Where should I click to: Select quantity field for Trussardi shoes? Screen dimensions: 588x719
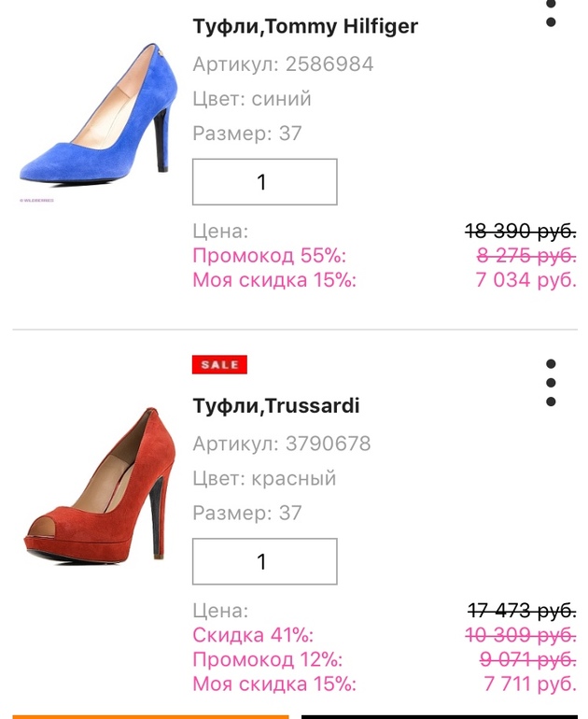pyautogui.click(x=264, y=561)
